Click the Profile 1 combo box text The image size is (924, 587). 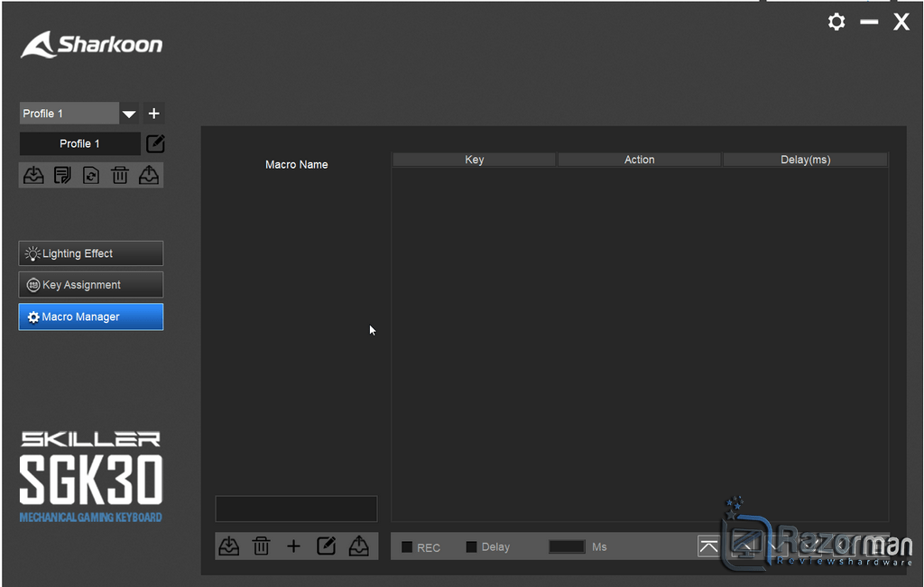pyautogui.click(x=42, y=114)
